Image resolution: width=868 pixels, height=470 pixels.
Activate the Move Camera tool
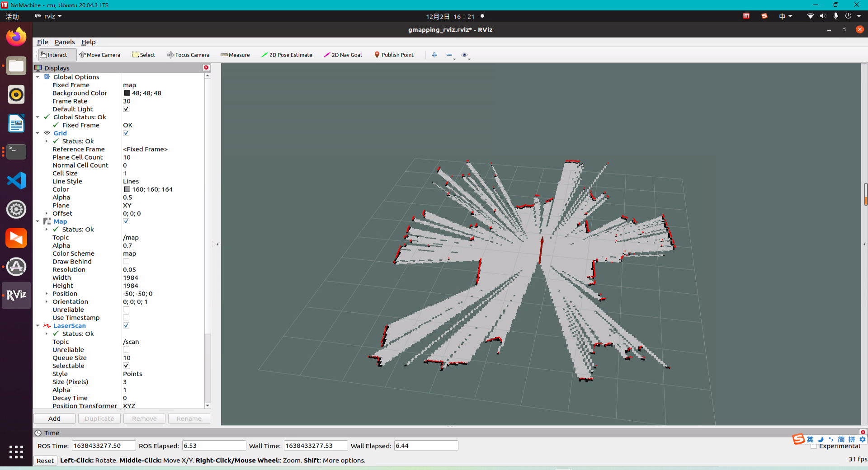tap(99, 55)
